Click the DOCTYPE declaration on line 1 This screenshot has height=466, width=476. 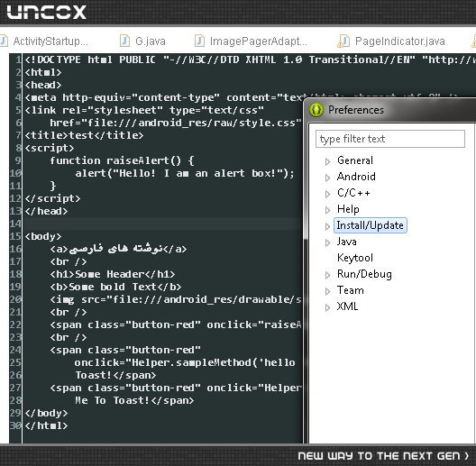tap(250, 59)
